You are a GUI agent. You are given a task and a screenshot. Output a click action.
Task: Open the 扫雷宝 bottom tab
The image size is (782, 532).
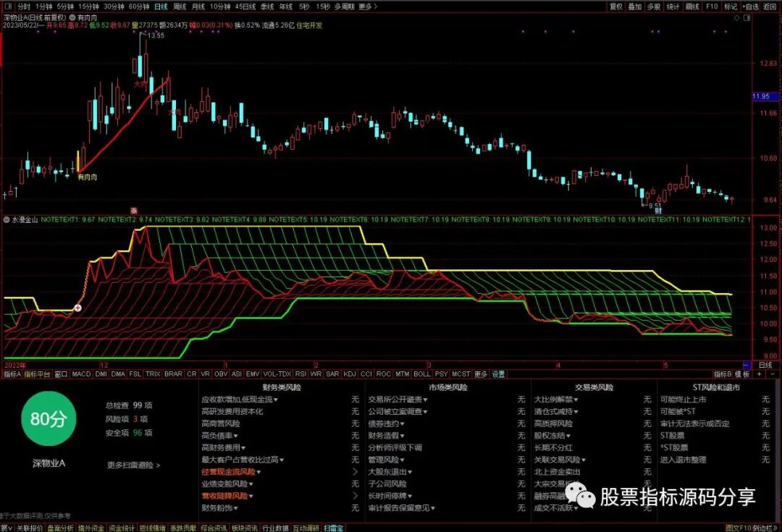[334, 528]
